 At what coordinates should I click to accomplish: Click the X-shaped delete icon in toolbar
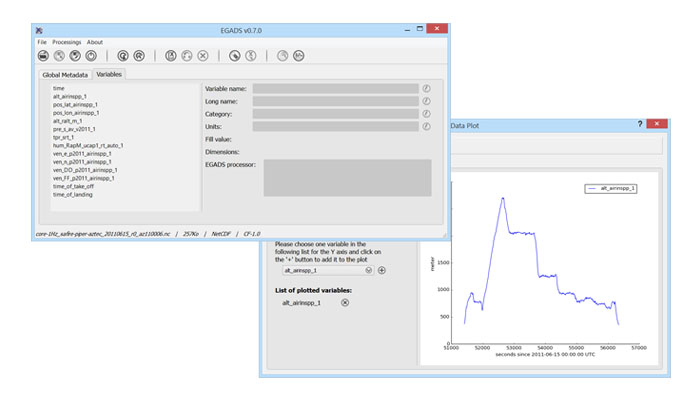(203, 56)
